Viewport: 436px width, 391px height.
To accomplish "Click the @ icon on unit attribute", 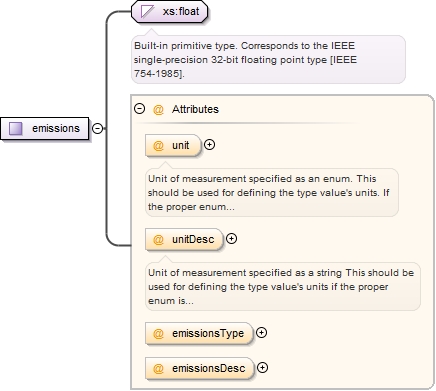I will click(x=158, y=146).
